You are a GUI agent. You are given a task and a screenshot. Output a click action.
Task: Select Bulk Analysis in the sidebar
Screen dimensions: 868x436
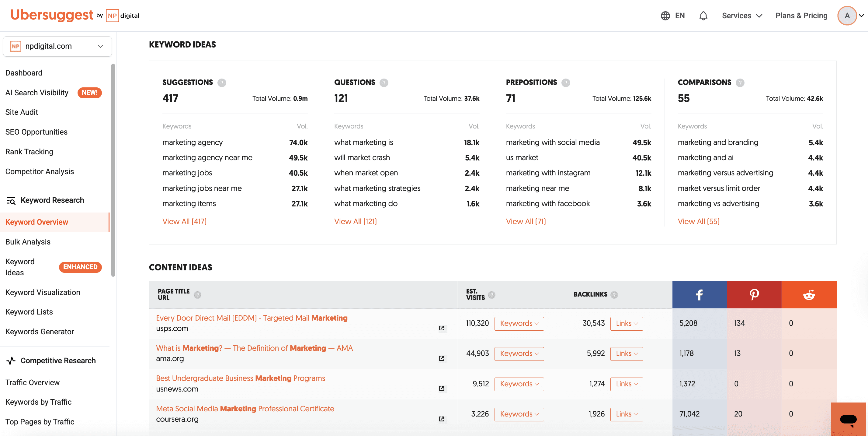(x=28, y=242)
